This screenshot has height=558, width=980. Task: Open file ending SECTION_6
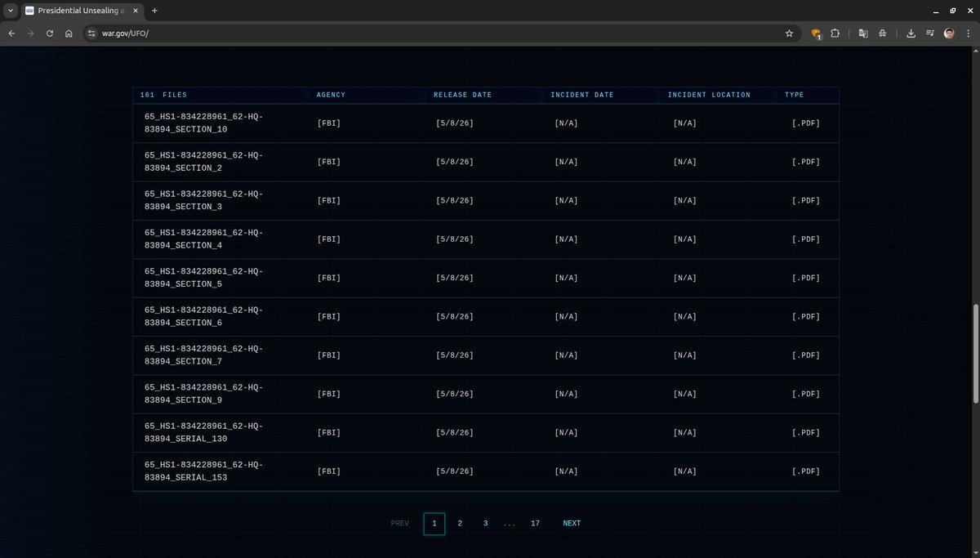[x=203, y=316]
